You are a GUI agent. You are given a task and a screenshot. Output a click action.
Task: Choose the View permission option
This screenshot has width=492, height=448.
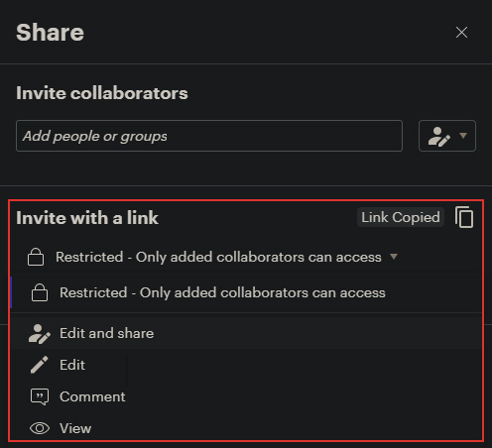(x=246, y=428)
